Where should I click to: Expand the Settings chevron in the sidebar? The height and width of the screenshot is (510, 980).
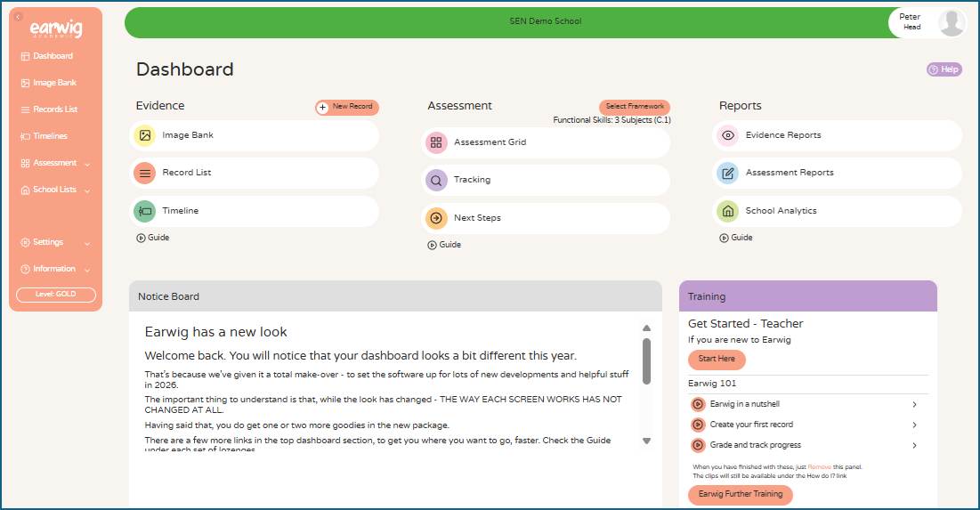pyautogui.click(x=87, y=243)
